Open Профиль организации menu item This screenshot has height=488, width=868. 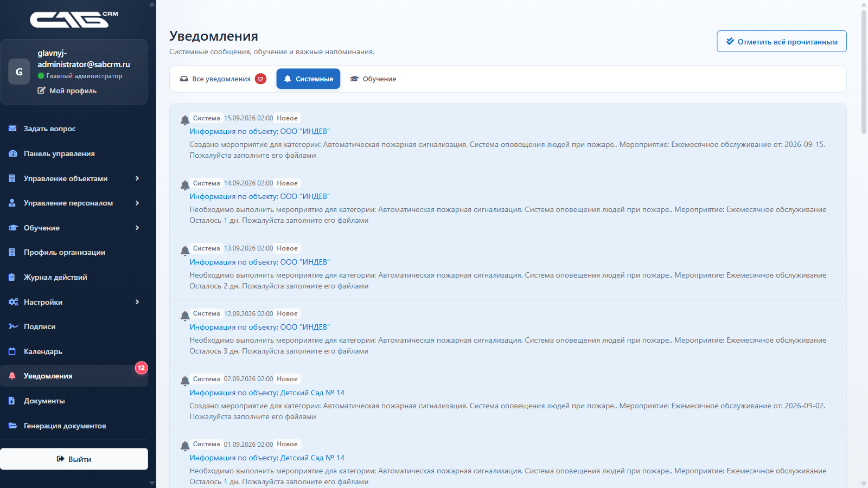[x=74, y=252]
